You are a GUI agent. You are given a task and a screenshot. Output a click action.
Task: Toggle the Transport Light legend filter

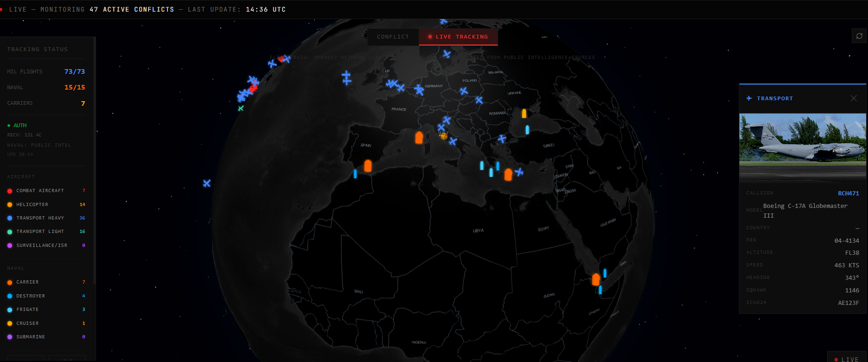point(46,231)
